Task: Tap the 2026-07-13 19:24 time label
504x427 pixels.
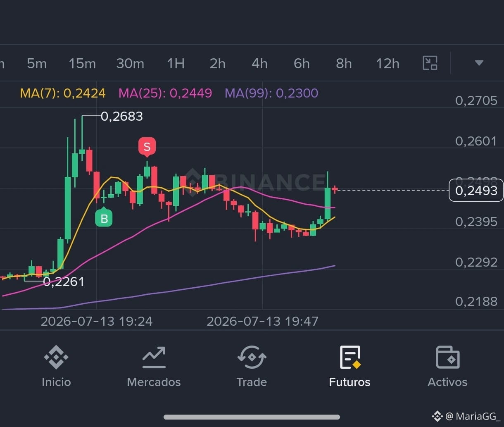Action: tap(97, 321)
